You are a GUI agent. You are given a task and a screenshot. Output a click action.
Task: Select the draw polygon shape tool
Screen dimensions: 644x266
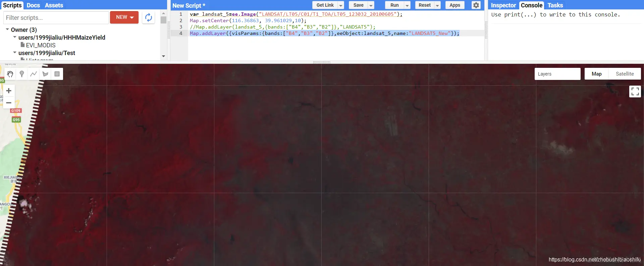pyautogui.click(x=45, y=74)
